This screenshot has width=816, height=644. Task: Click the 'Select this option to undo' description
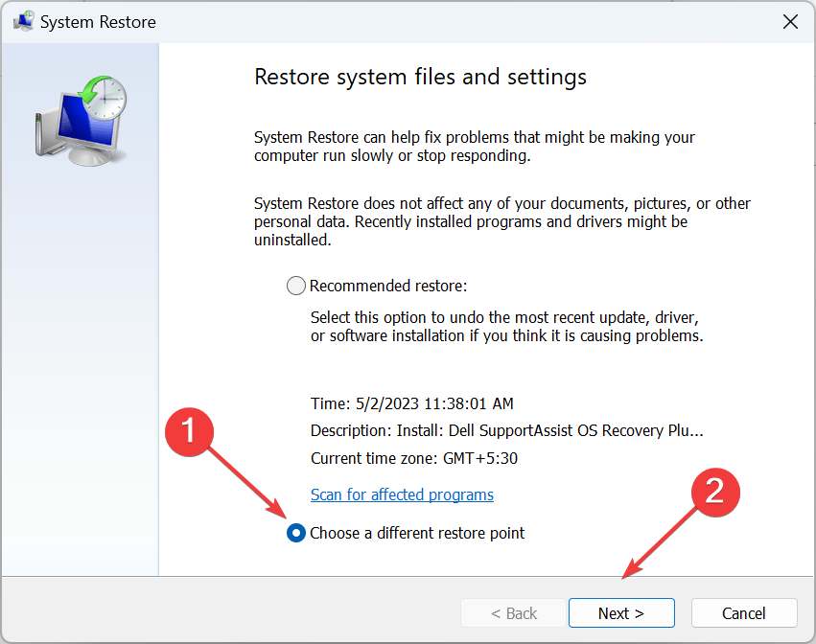pyautogui.click(x=507, y=327)
